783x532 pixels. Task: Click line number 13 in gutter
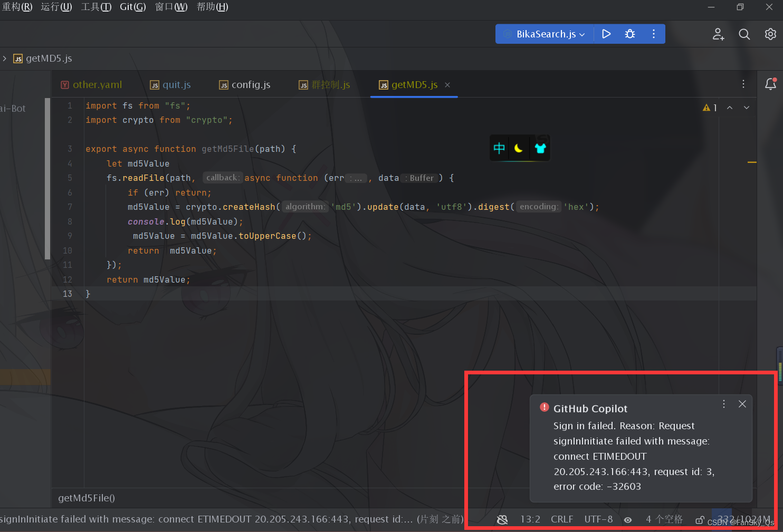tap(68, 294)
